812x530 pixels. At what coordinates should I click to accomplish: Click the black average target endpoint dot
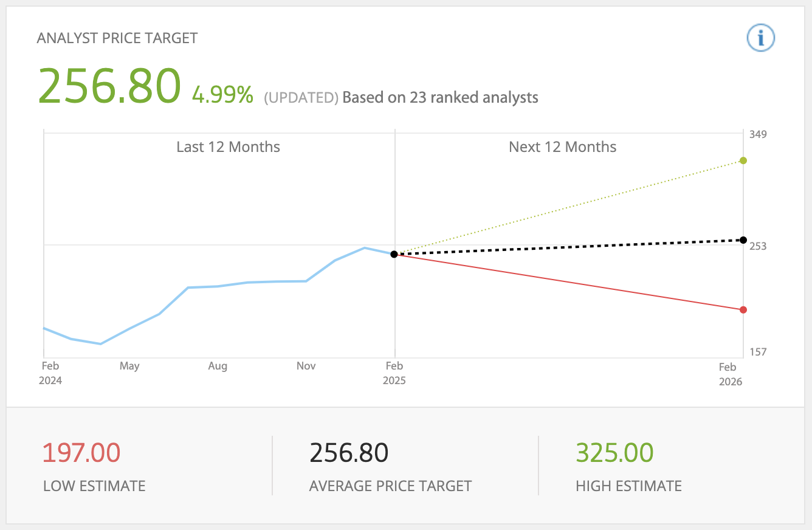tap(743, 240)
